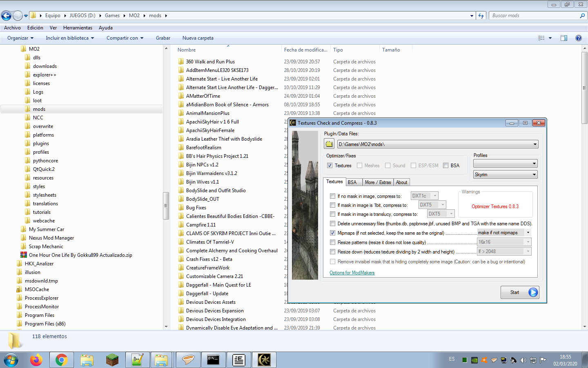
Task: Click the NVIDIA tray icon
Action: [474, 360]
